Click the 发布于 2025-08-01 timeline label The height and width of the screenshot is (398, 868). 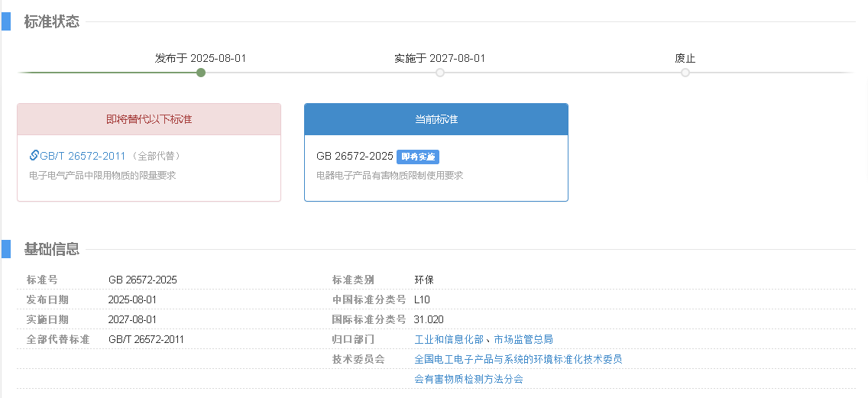point(200,58)
